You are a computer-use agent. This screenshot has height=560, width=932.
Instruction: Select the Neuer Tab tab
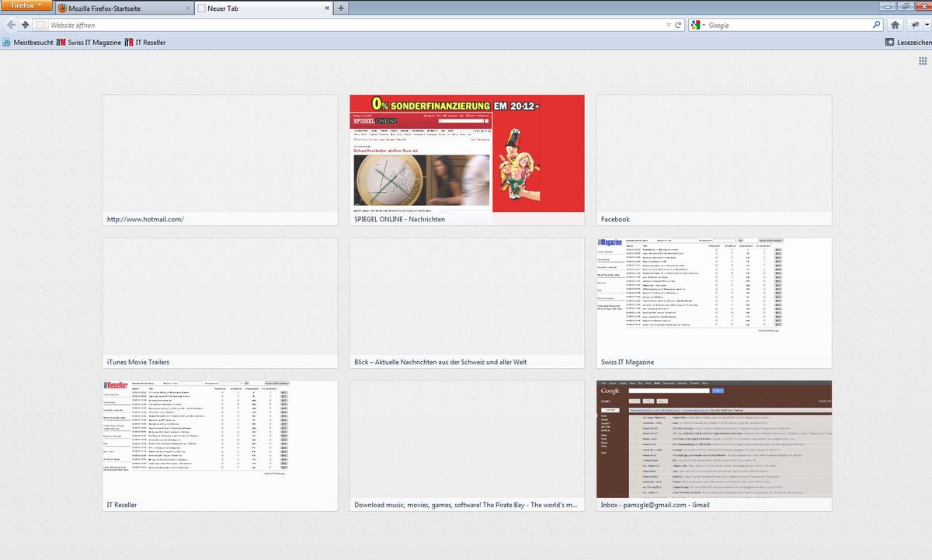click(263, 8)
